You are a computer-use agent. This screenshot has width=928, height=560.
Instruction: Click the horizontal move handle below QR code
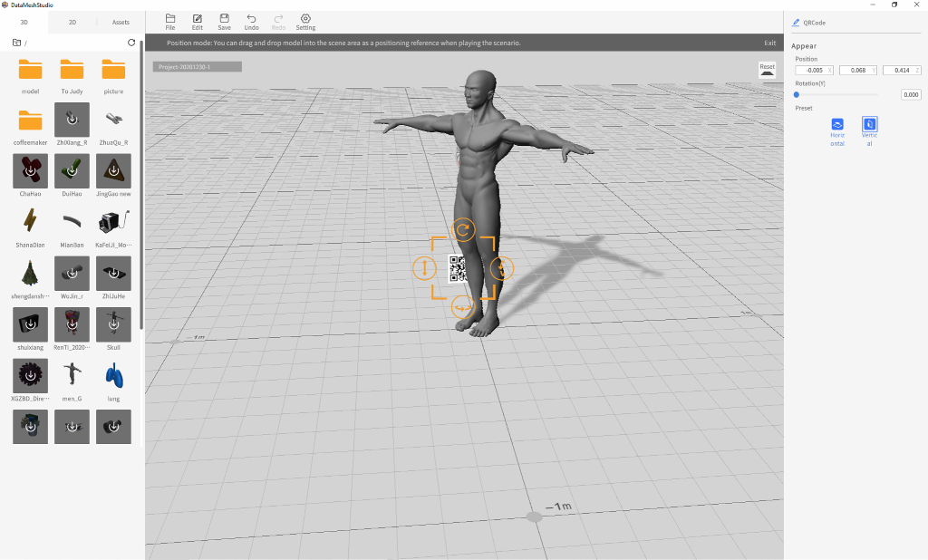pyautogui.click(x=463, y=307)
